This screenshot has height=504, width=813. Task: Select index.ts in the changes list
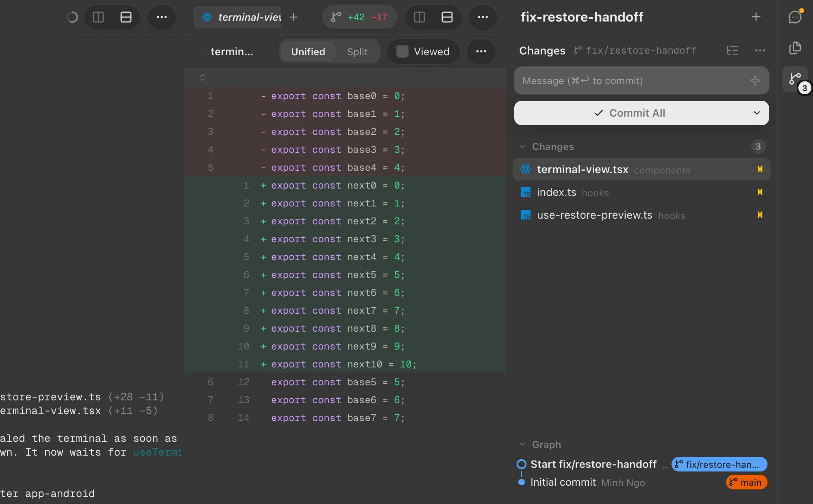pos(641,192)
